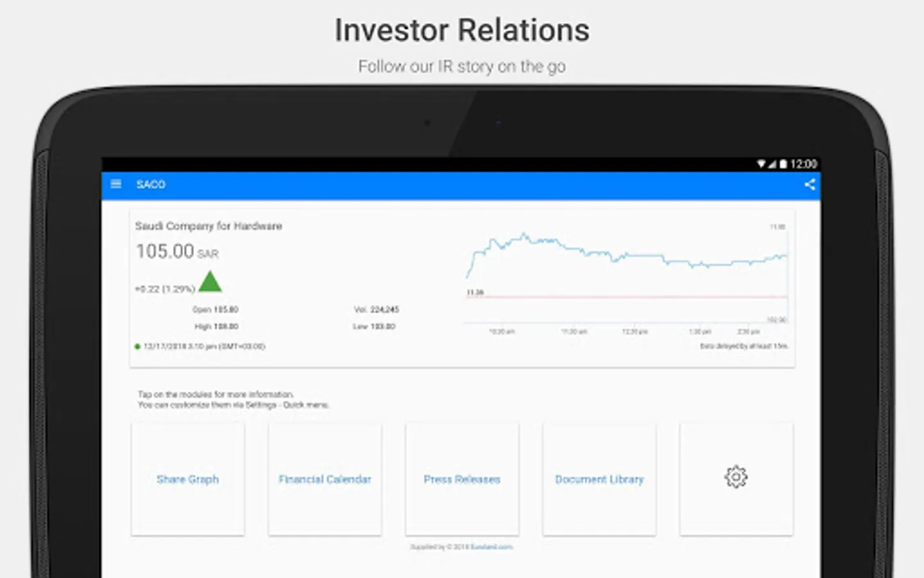924x578 pixels.
Task: Select the 105.00 SAR share price
Action: (177, 252)
